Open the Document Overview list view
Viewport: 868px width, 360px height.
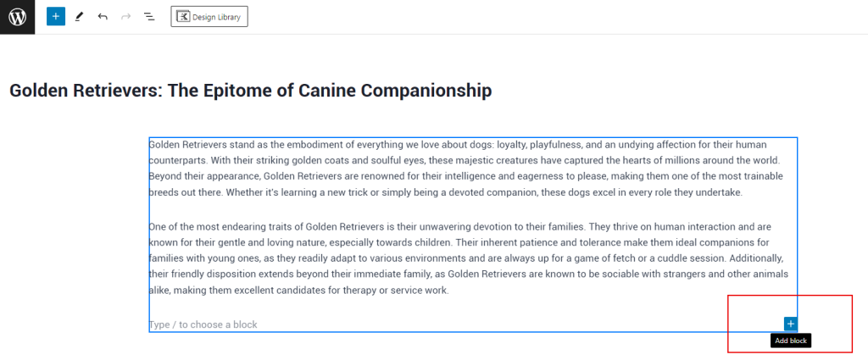coord(149,17)
